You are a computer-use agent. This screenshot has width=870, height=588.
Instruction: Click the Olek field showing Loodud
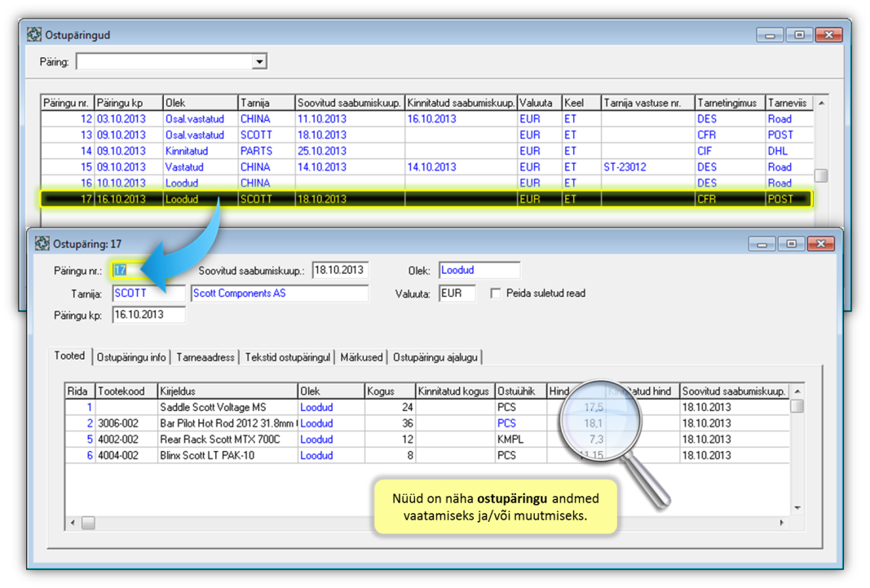[x=479, y=270]
